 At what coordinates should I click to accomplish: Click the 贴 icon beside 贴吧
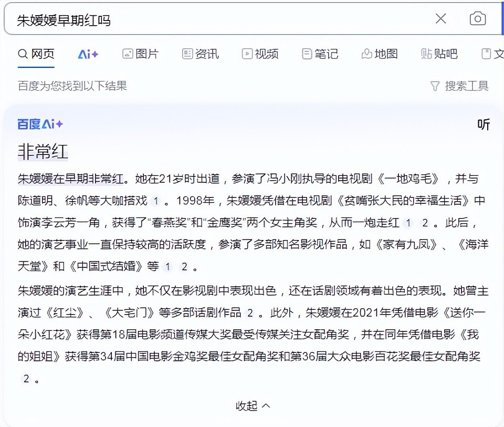point(426,54)
